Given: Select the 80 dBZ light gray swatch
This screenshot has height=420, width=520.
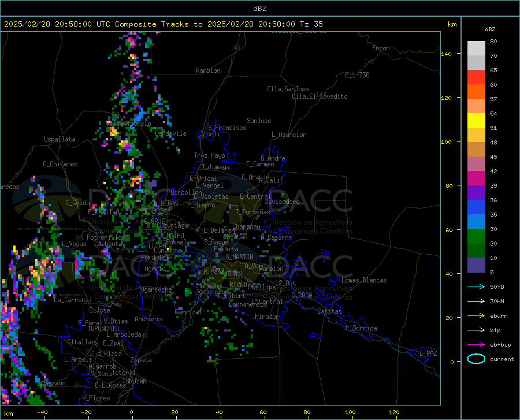Looking at the screenshot, I should [x=476, y=49].
